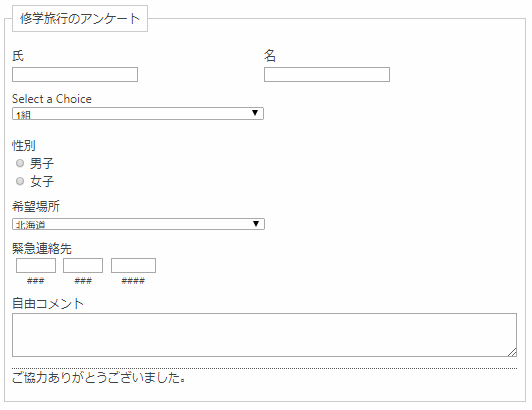Click the 名 (given name) text field
The image size is (532, 410).
pyautogui.click(x=327, y=75)
